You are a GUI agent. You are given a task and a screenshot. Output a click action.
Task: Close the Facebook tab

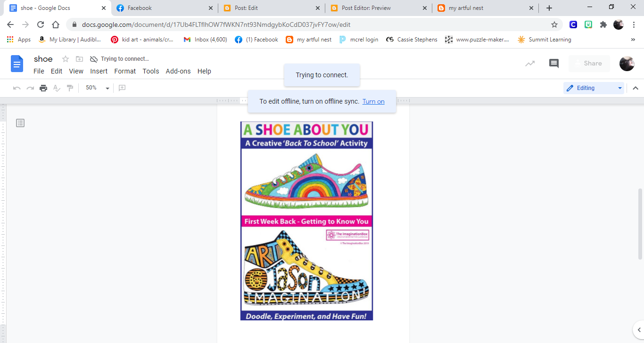click(x=210, y=8)
